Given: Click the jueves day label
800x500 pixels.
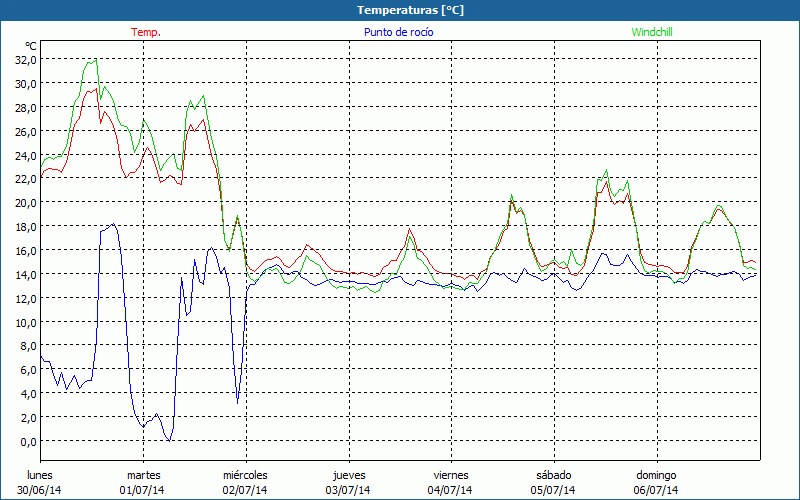Looking at the screenshot, I should pyautogui.click(x=348, y=475).
